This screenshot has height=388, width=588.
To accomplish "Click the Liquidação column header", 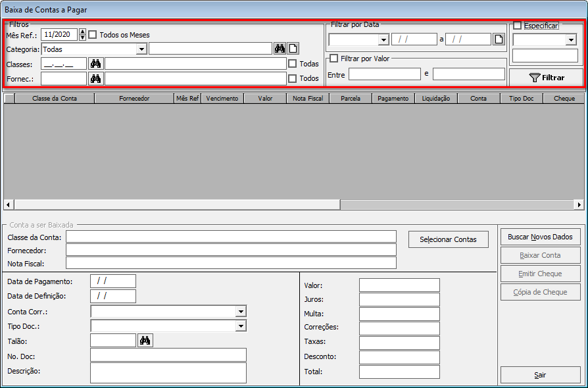I will (x=436, y=99).
